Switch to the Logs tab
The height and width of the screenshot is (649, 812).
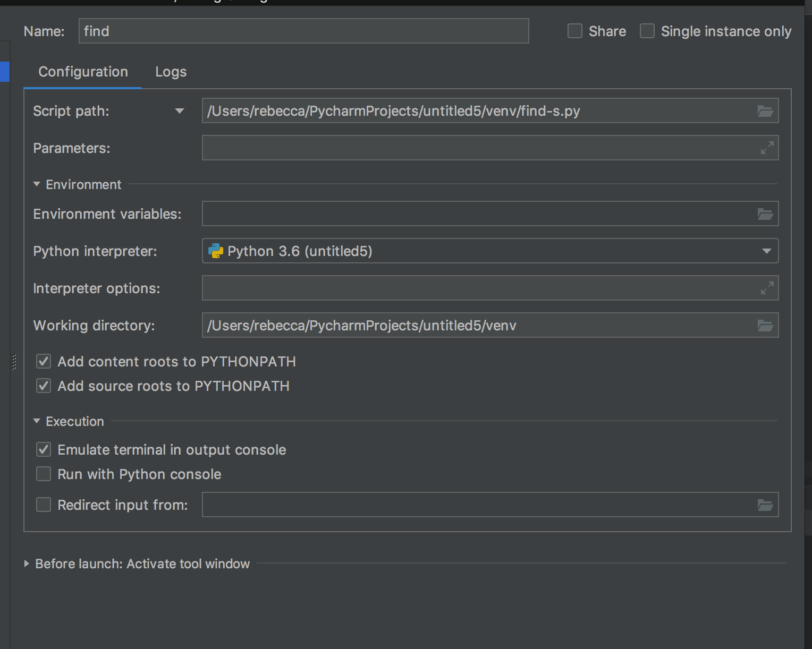coord(171,72)
